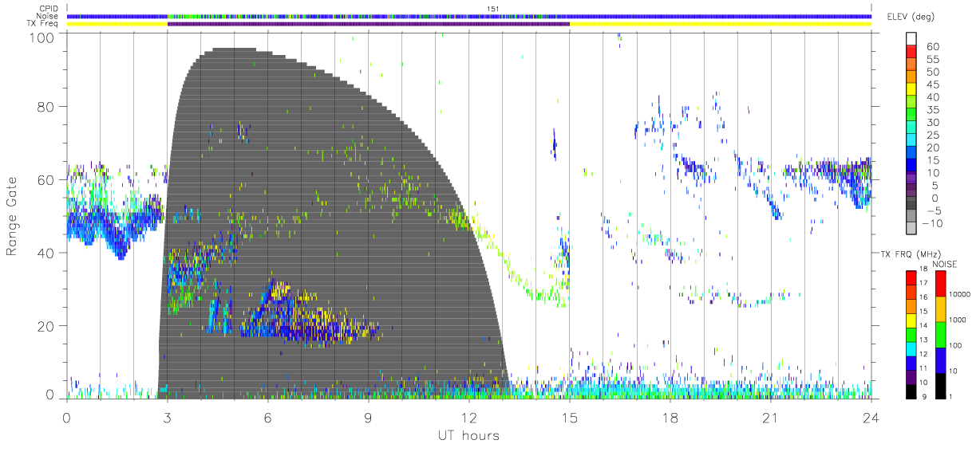
Task: Click x-axis tick label '9'
Action: 368,418
